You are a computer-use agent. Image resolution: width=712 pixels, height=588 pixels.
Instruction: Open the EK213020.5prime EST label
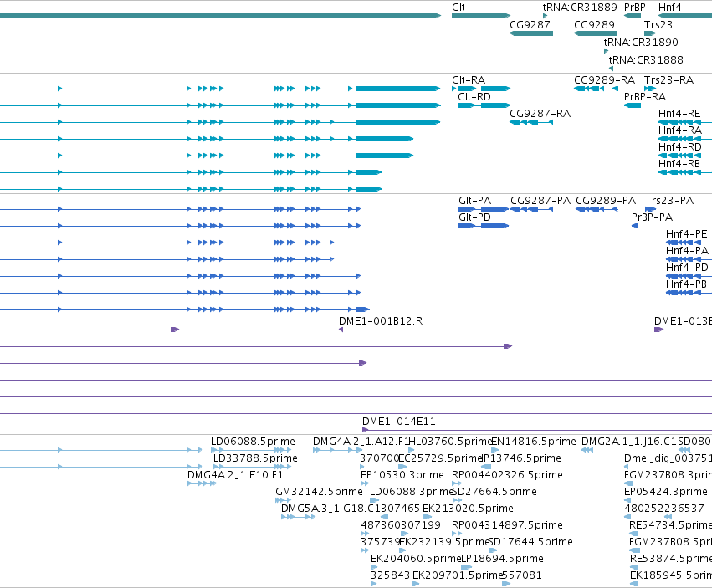coord(468,509)
